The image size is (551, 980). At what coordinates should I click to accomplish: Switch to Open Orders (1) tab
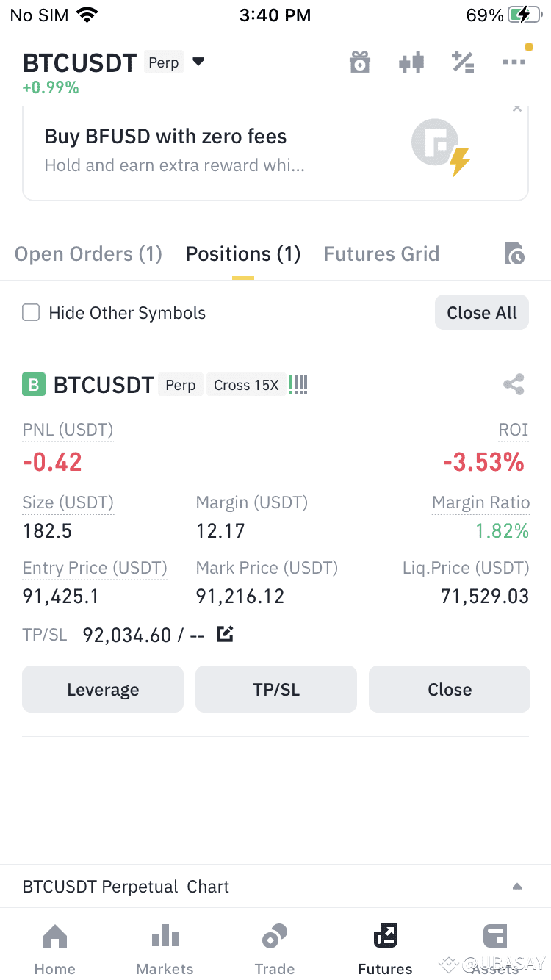(88, 254)
